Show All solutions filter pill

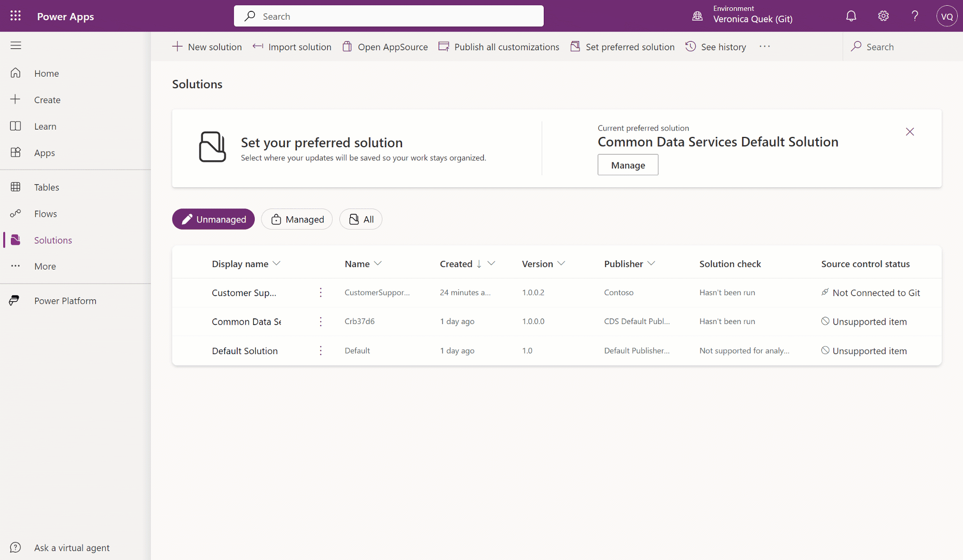tap(361, 219)
